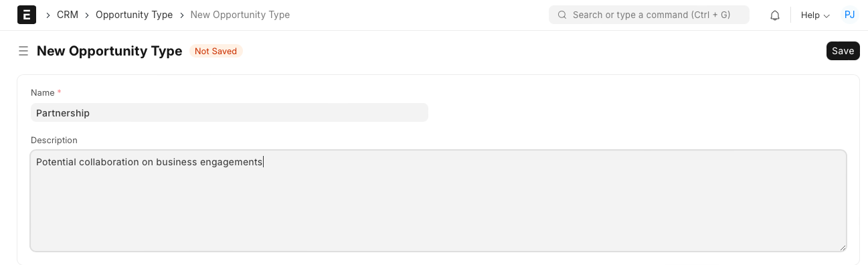868x265 pixels.
Task: Navigate to the Opportunity Type breadcrumb
Action: pyautogui.click(x=134, y=15)
